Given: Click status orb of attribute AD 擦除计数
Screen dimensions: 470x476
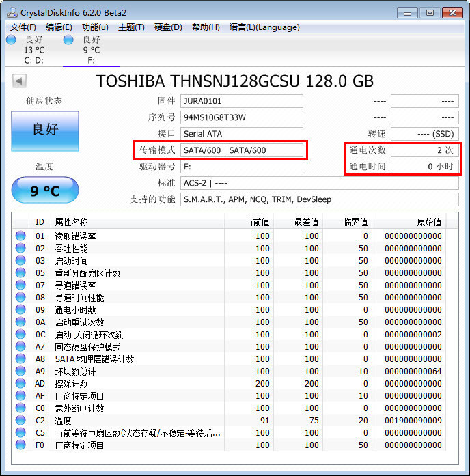Looking at the screenshot, I should [20, 383].
